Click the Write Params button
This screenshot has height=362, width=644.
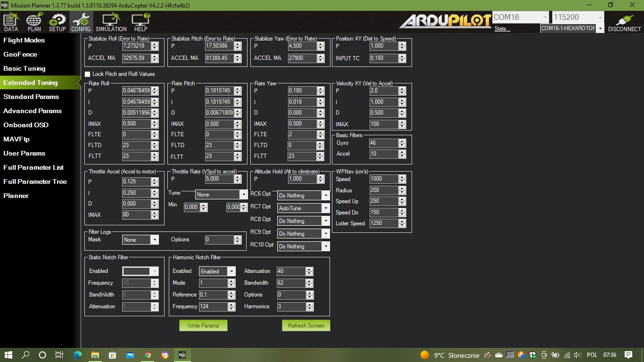pos(203,326)
